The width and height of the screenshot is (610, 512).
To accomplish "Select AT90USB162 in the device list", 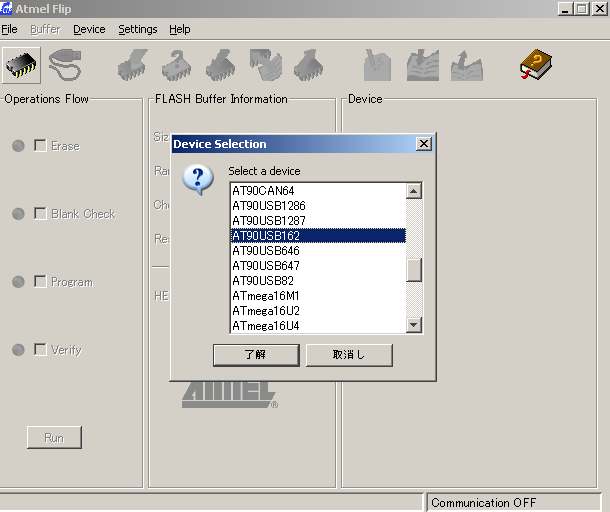I will coord(318,236).
